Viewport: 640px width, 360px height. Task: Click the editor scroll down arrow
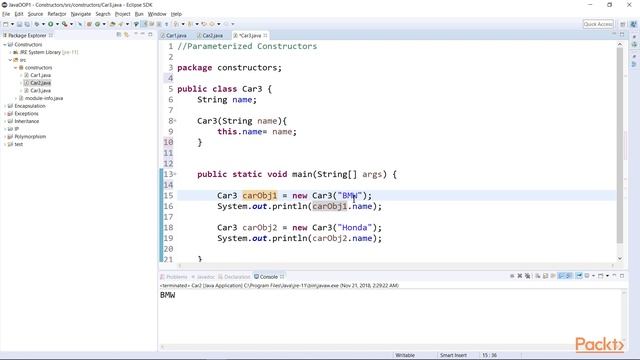[x=620, y=258]
